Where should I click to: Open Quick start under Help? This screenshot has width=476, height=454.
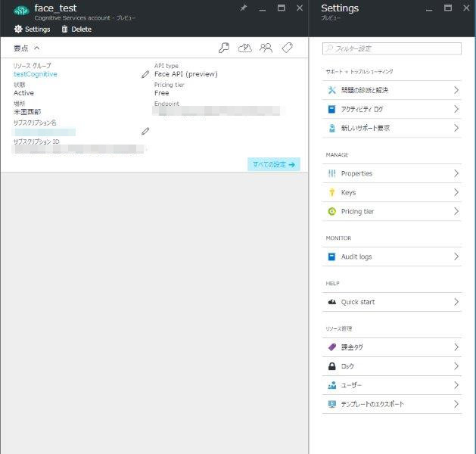tap(392, 302)
